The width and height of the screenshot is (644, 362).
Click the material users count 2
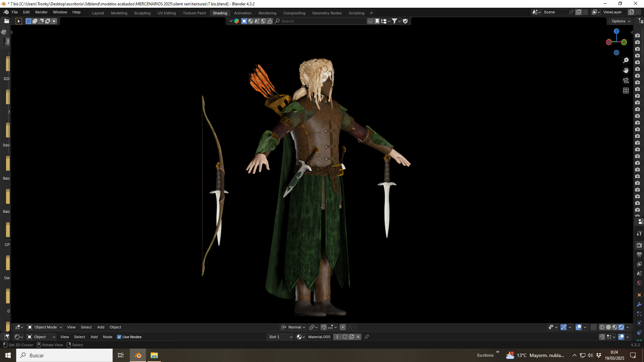click(x=337, y=337)
